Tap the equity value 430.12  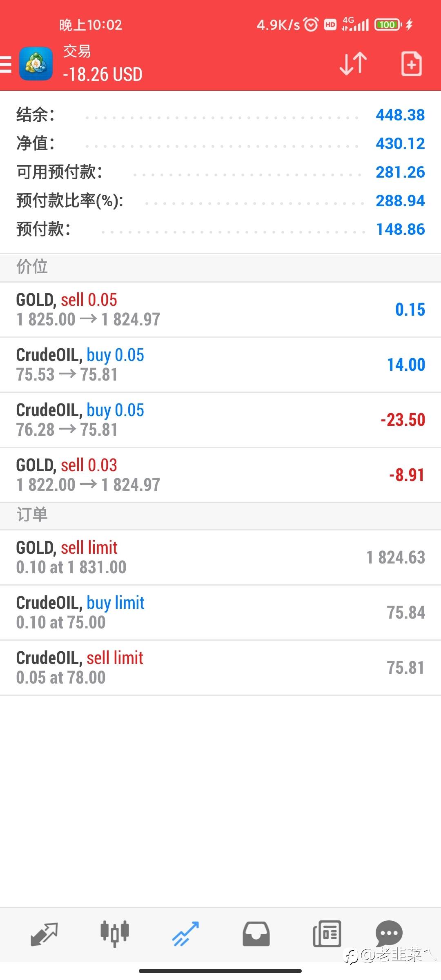pos(400,144)
